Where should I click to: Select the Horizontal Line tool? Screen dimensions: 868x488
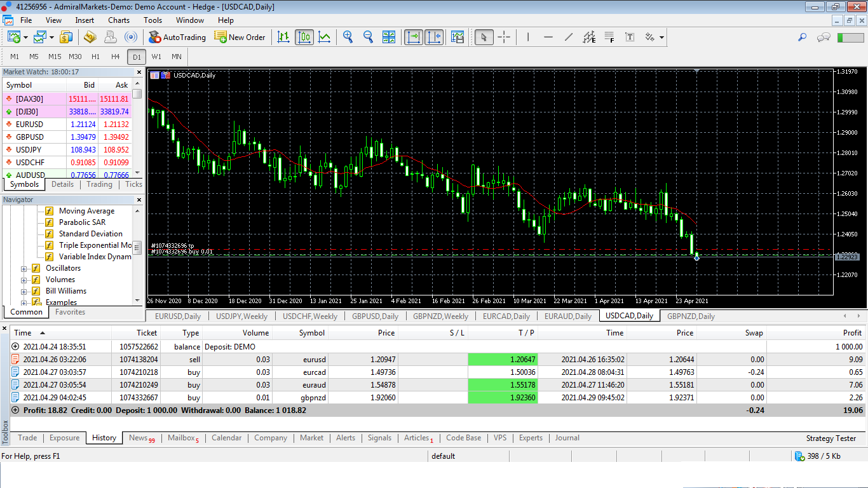coord(548,37)
